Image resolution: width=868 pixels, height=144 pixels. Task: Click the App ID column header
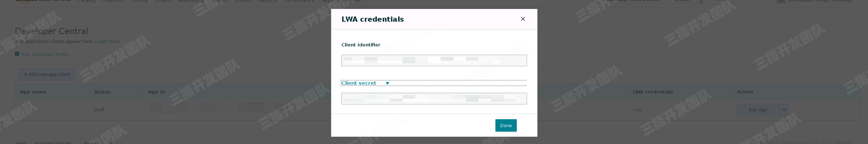(x=157, y=92)
